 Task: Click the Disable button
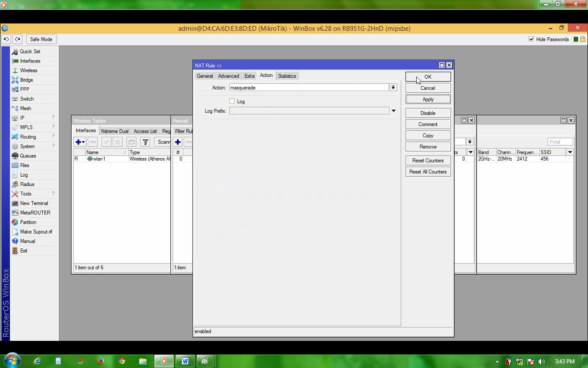pyautogui.click(x=428, y=113)
